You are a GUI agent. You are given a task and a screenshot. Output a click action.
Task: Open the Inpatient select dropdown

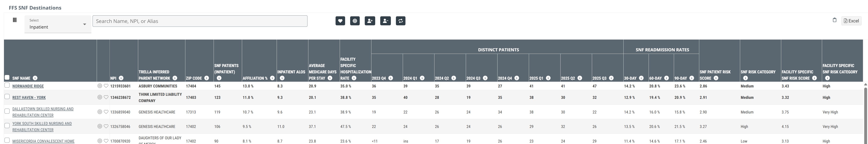58,24
